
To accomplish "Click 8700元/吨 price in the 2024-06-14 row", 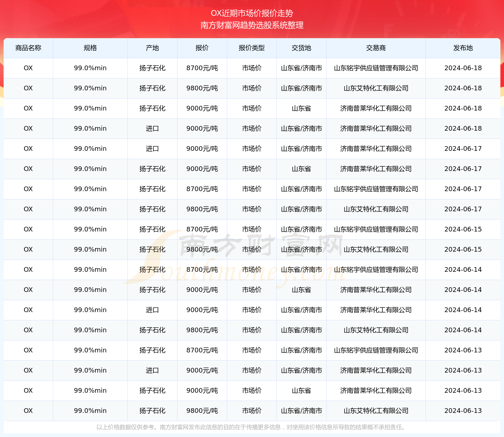I will pos(202,270).
